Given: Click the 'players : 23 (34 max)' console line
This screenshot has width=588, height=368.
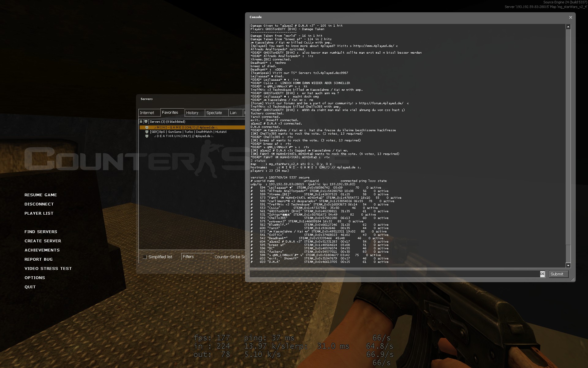Looking at the screenshot, I should pyautogui.click(x=269, y=171).
